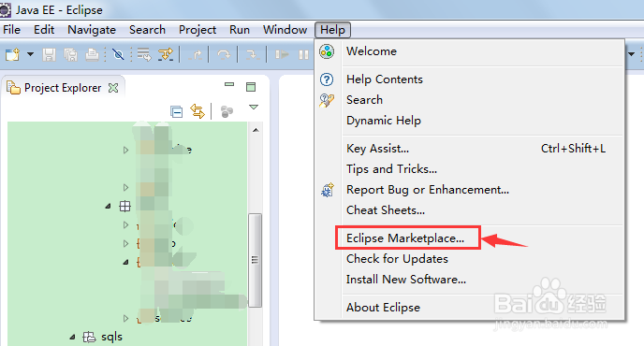The image size is (644, 346).
Task: Click the Welcome menu item icon
Action: pos(327,51)
